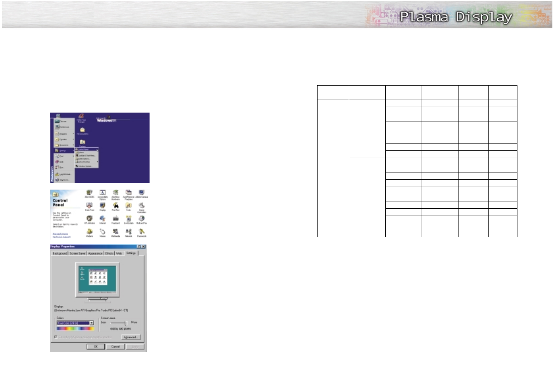The width and height of the screenshot is (555, 392).
Task: Select Shut Down in the Start menu
Action: 64,180
